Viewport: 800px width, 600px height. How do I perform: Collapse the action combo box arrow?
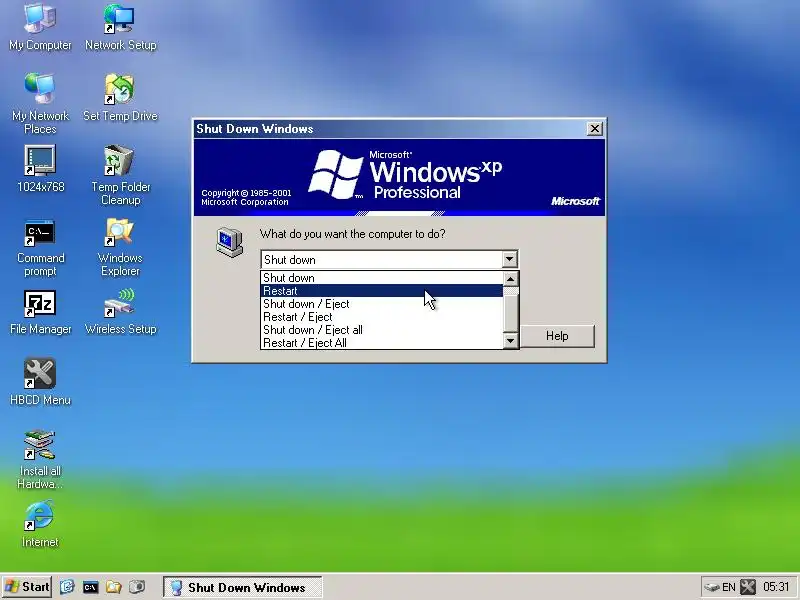pyautogui.click(x=509, y=259)
